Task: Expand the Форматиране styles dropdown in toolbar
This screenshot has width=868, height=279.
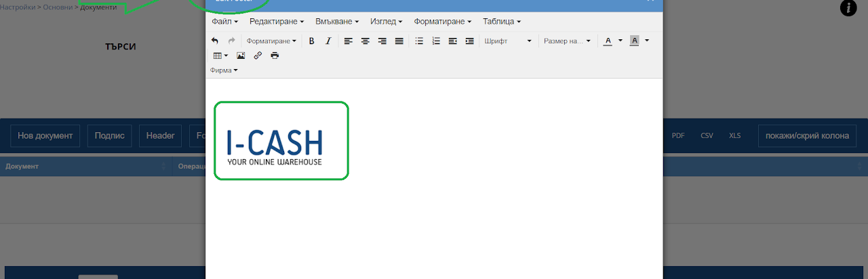Action: (x=271, y=41)
